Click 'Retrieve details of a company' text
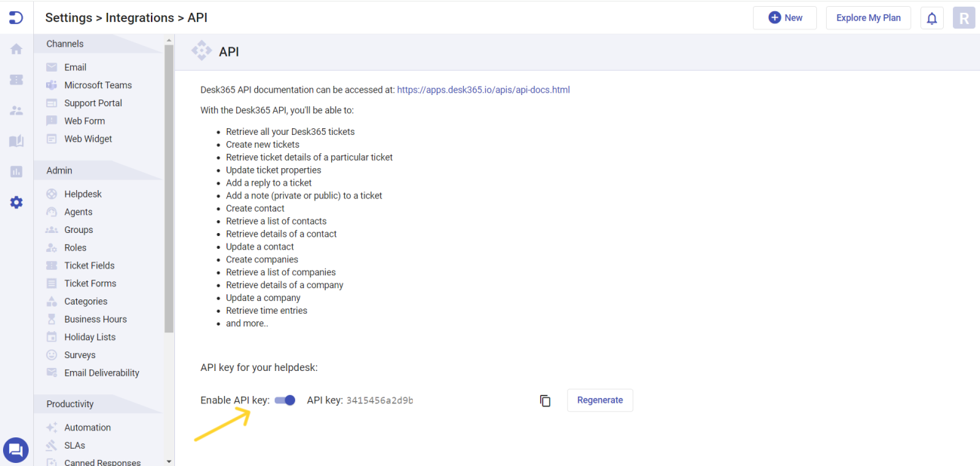 (x=285, y=286)
